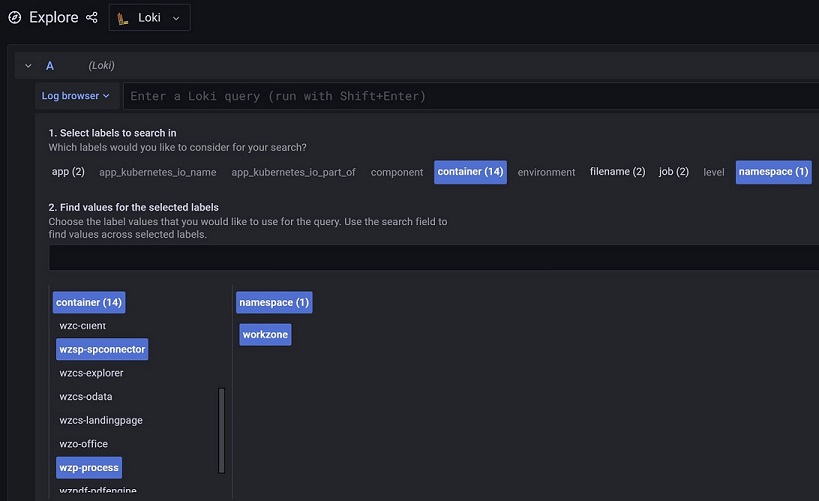Click the Loki datasource logo icon
This screenshot has height=501, width=819.
point(123,18)
